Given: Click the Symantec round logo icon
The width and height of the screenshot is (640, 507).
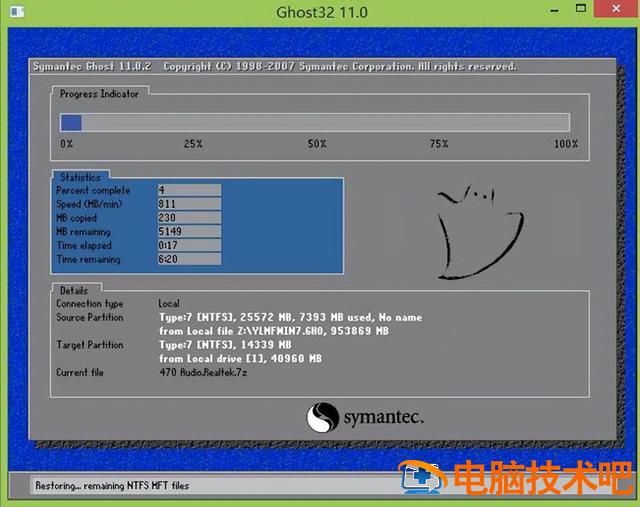Looking at the screenshot, I should click(x=322, y=417).
